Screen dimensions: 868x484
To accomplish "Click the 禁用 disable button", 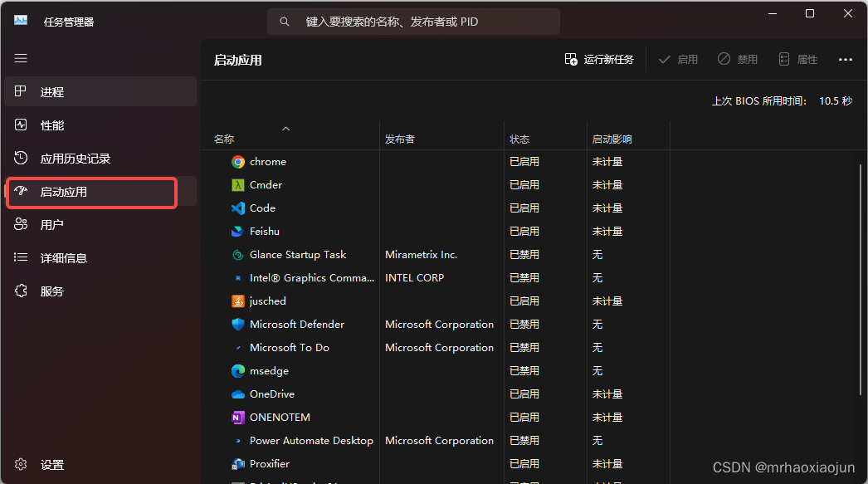I will tap(738, 59).
